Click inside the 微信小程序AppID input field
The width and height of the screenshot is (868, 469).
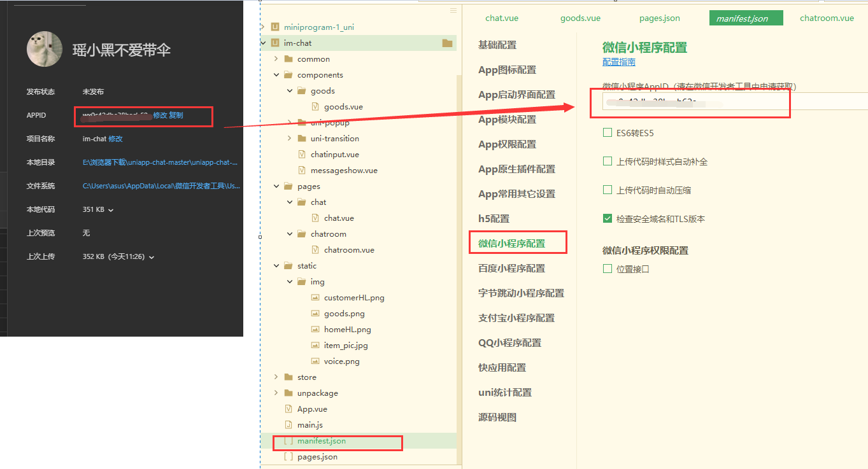coord(690,102)
